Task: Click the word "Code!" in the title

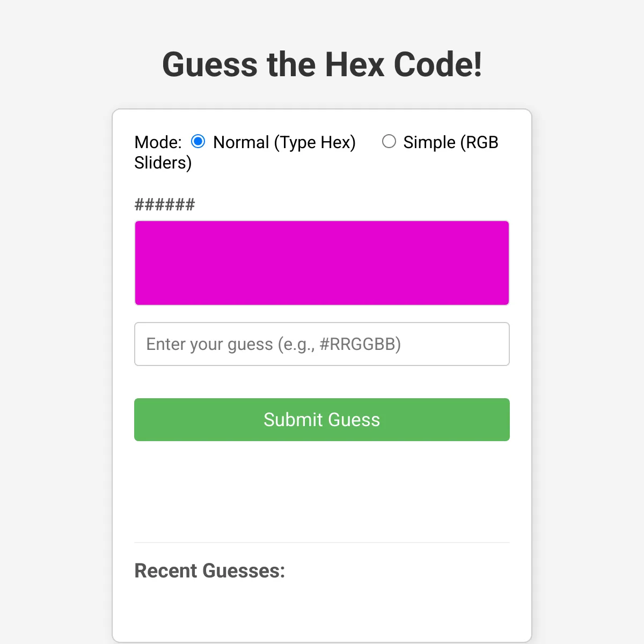Action: [437, 65]
